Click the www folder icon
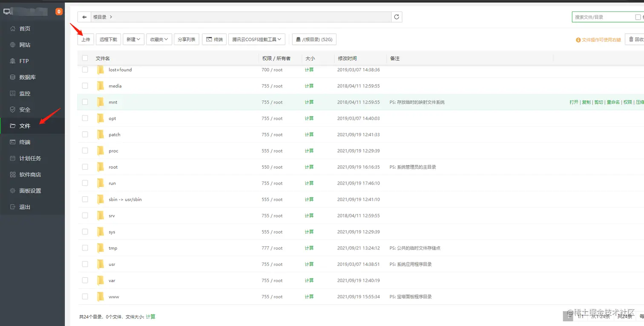This screenshot has height=326, width=644. click(x=101, y=297)
